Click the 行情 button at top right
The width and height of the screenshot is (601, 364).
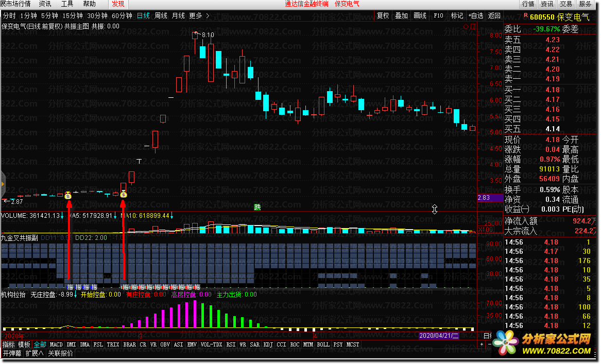point(528,4)
